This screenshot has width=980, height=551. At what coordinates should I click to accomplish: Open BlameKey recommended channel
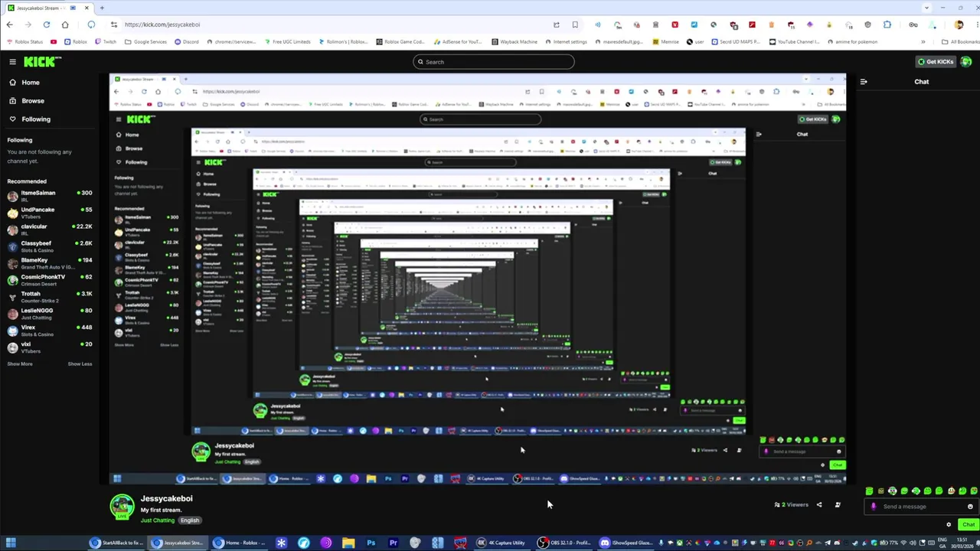pos(49,262)
